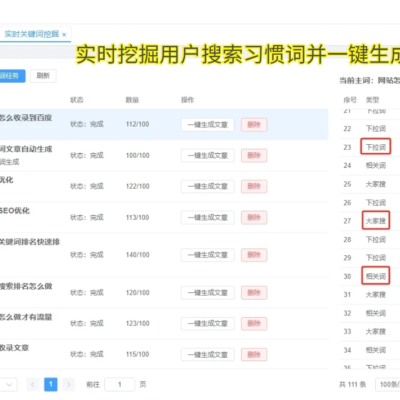Go to previous page with left arrow
The height and width of the screenshot is (400, 400).
[x=33, y=384]
